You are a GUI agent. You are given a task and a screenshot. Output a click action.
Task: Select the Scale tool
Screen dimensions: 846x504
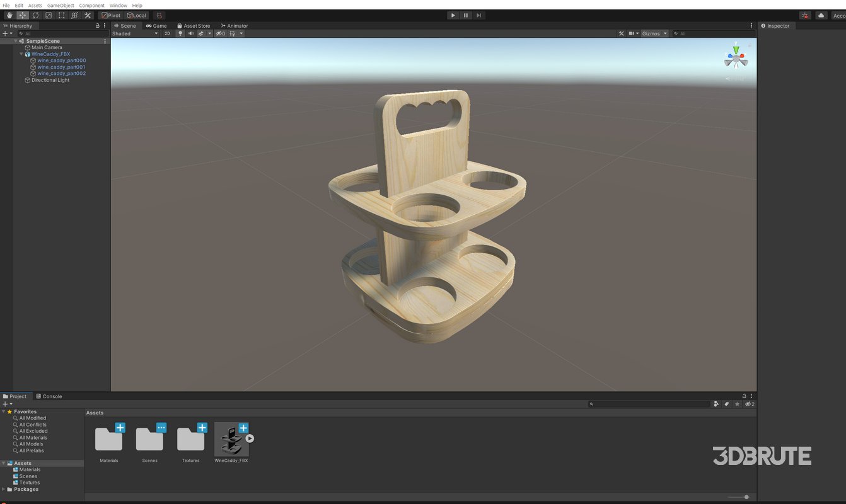click(x=49, y=15)
